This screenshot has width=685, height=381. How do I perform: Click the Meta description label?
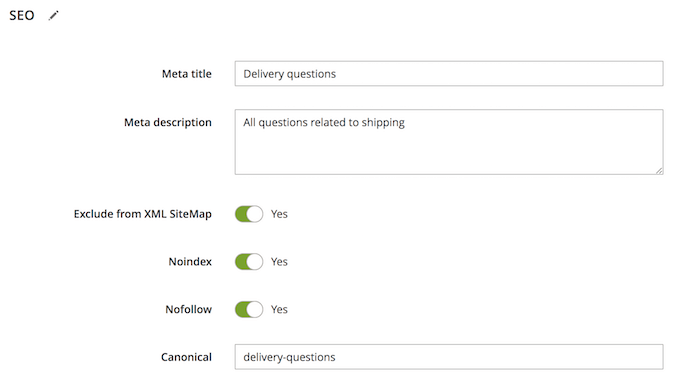pyautogui.click(x=168, y=122)
